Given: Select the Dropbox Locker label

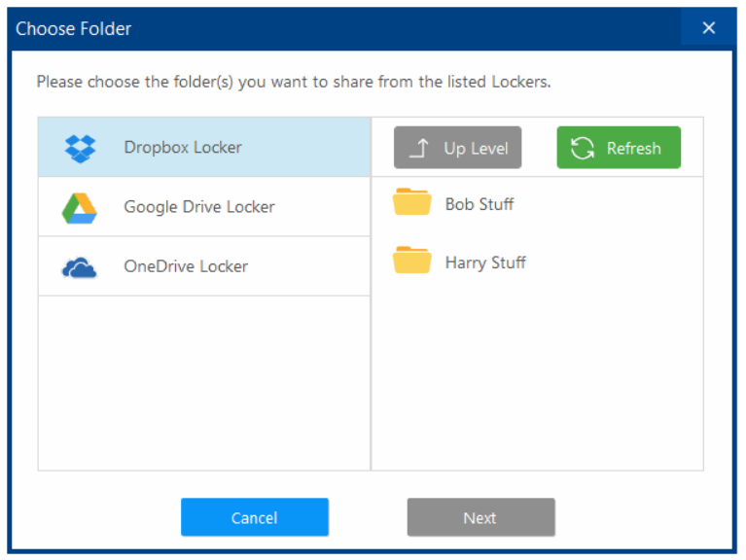Looking at the screenshot, I should 183,148.
